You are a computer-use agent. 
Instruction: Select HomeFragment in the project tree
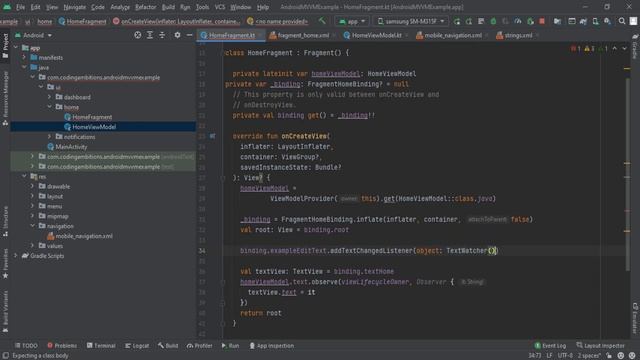click(x=92, y=117)
